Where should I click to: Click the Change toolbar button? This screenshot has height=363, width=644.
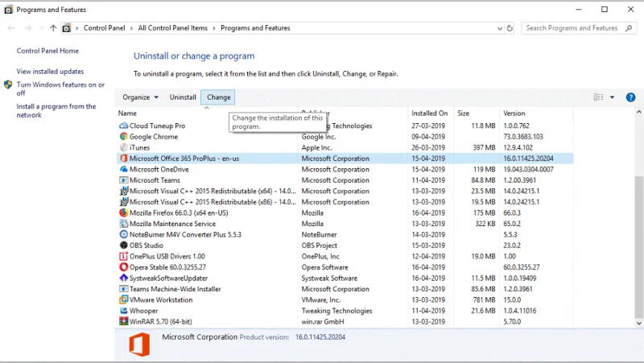(x=218, y=97)
